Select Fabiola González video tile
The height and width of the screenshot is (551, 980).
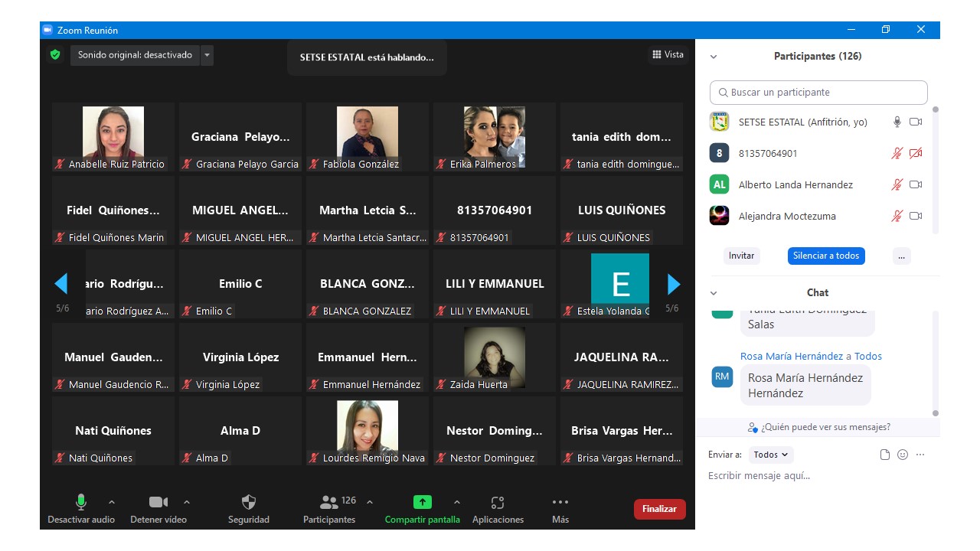367,137
